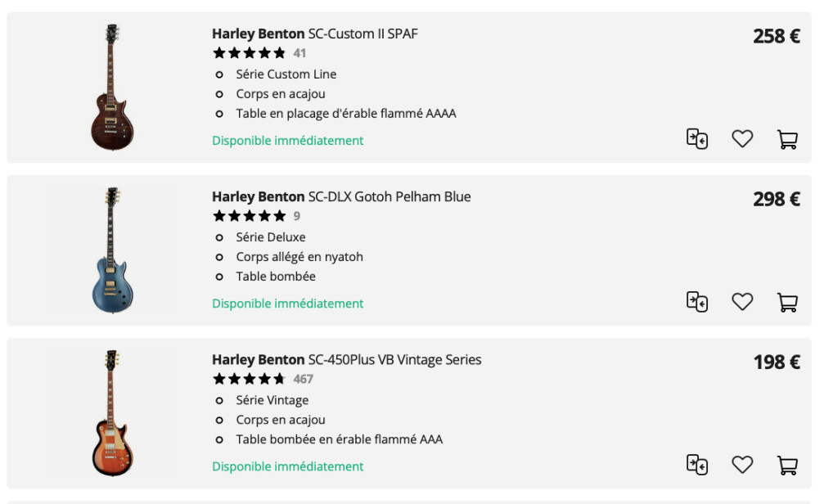Click the sunburst SC-450Plus guitar thumbnail
The image size is (833, 504).
[112, 412]
